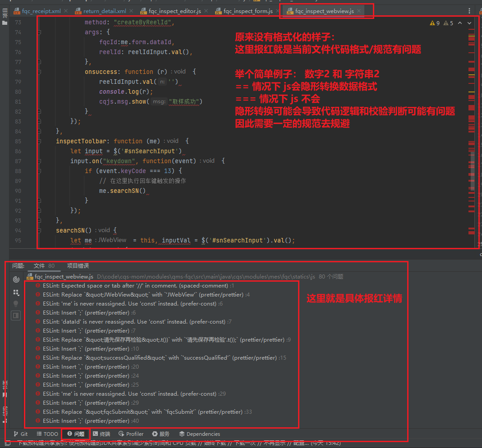
Task: Click the quick fix lightbulb icon
Action: tap(16, 304)
